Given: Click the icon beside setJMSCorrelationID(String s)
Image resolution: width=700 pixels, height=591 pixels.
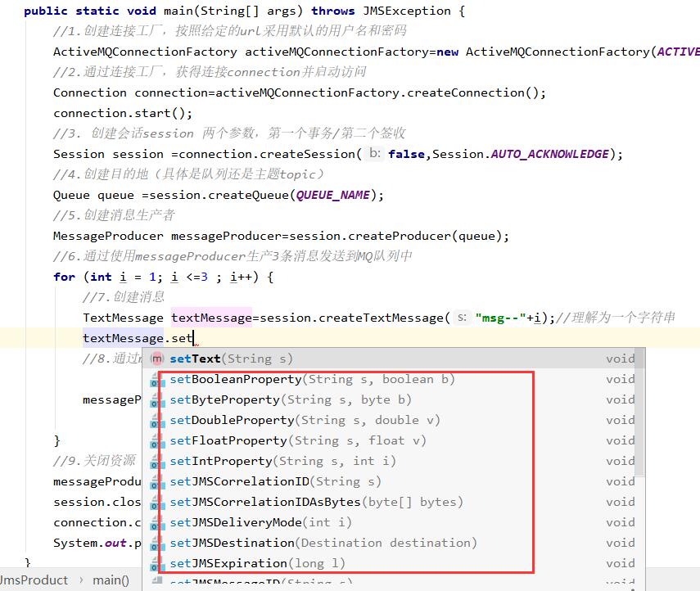Looking at the screenshot, I should (157, 482).
